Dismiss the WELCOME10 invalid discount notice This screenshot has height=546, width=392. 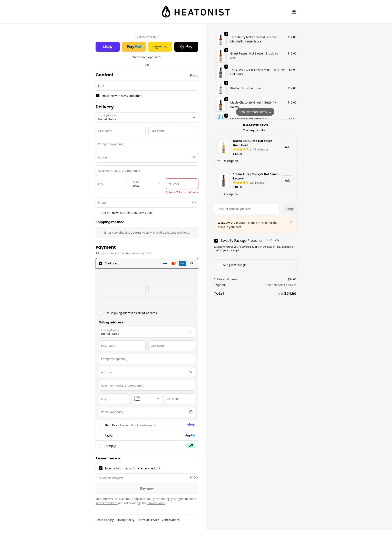click(x=291, y=222)
